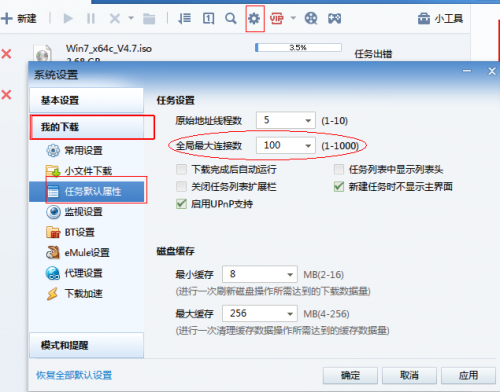Click the 应用 button
Viewport: 500px width, 392px height.
pos(468,376)
